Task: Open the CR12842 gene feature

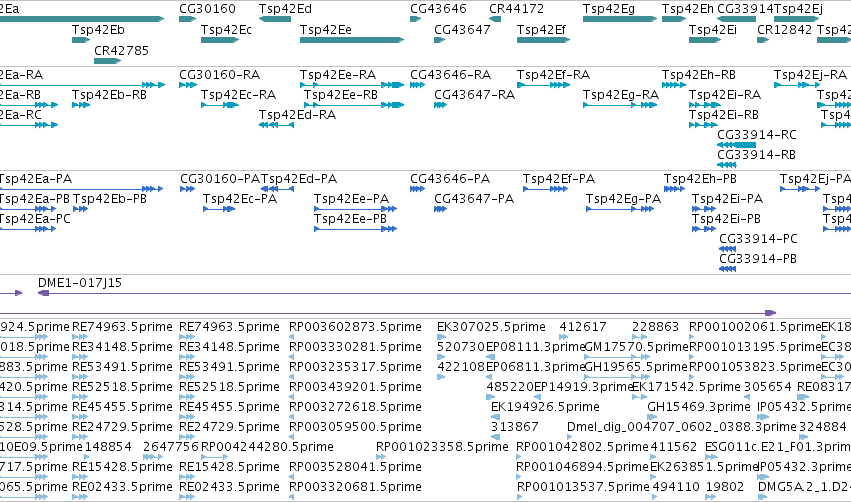Action: click(x=763, y=40)
